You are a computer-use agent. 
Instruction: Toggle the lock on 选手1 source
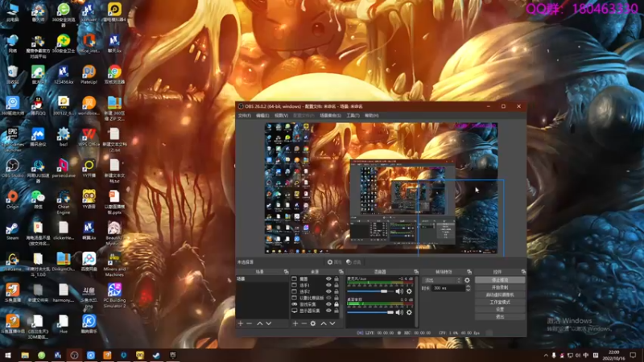coord(336,286)
